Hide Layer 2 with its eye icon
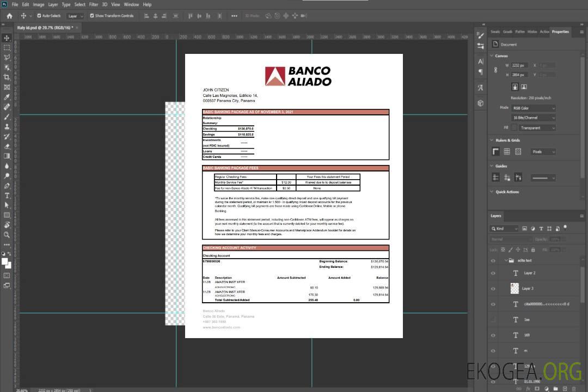The height and width of the screenshot is (392, 588). point(493,273)
